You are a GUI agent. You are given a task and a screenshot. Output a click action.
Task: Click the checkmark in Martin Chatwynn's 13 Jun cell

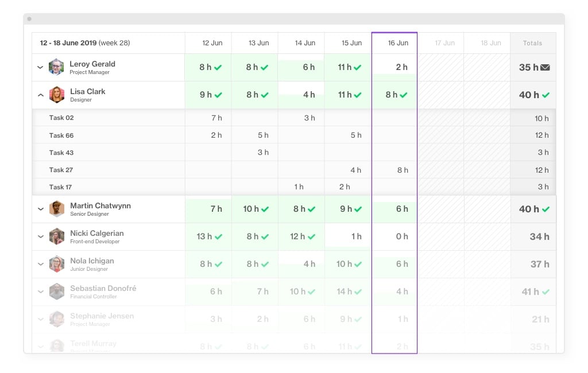pyautogui.click(x=265, y=209)
